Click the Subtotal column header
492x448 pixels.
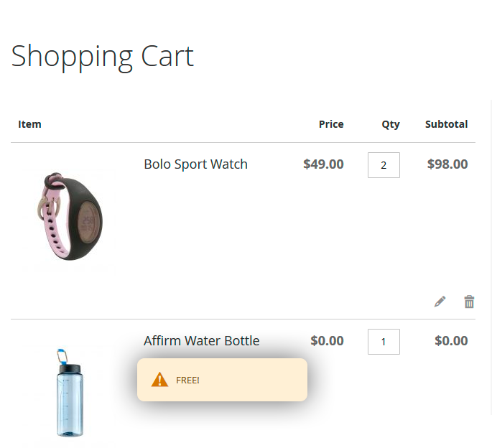pyautogui.click(x=446, y=124)
